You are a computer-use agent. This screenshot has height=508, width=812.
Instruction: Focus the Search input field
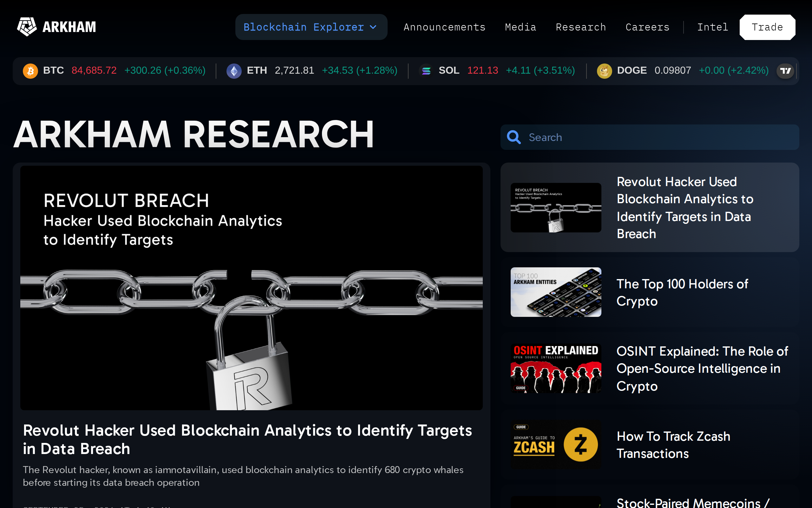pyautogui.click(x=650, y=137)
